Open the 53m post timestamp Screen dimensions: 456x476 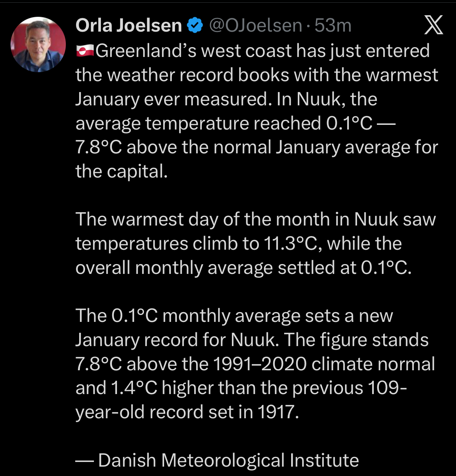click(333, 26)
